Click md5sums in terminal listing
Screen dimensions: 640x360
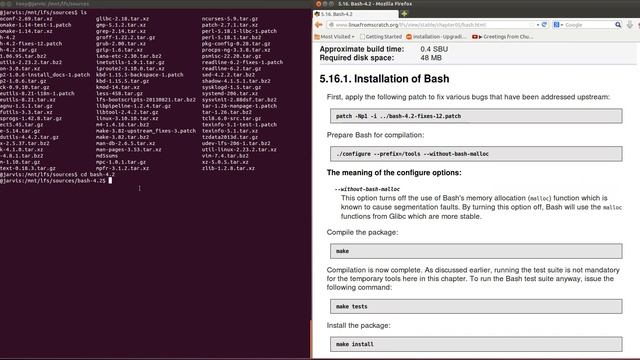click(x=107, y=156)
